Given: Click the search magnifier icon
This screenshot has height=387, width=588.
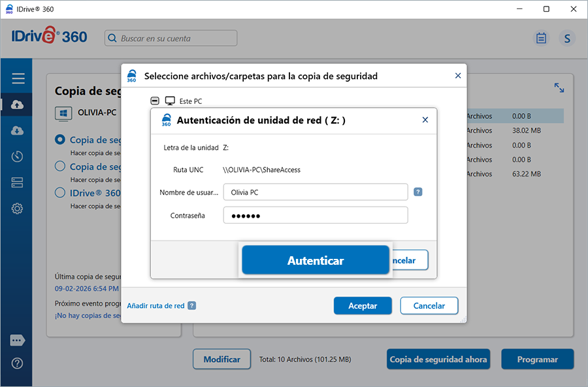Looking at the screenshot, I should [112, 39].
